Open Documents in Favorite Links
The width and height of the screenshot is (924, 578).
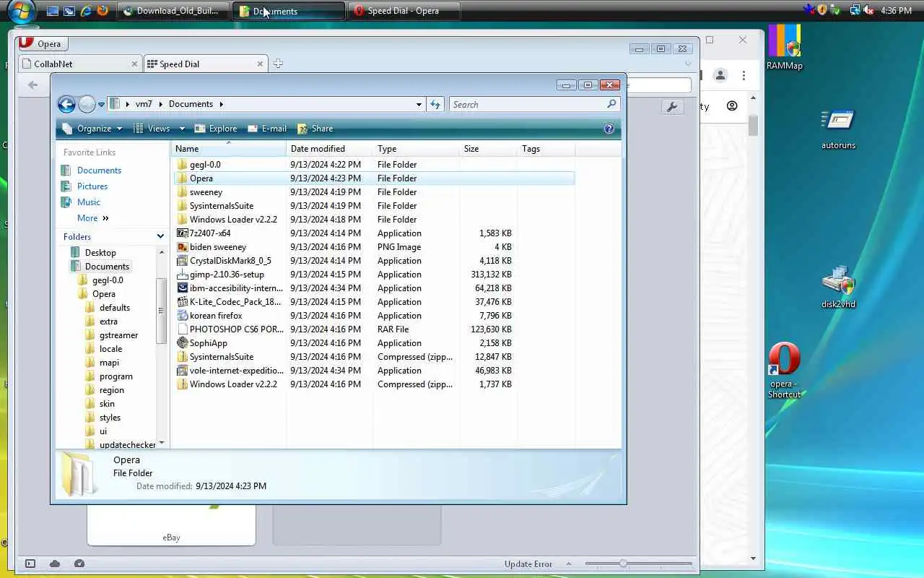coord(99,171)
